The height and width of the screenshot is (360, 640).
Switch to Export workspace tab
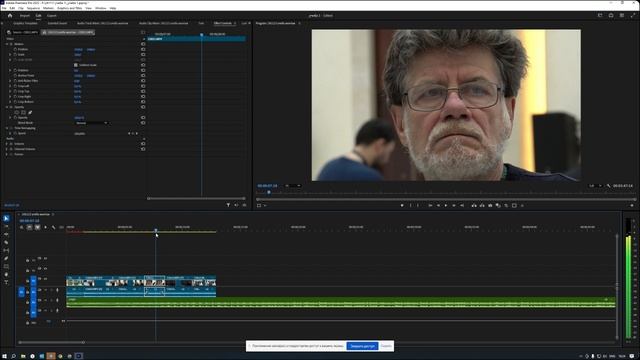click(51, 16)
